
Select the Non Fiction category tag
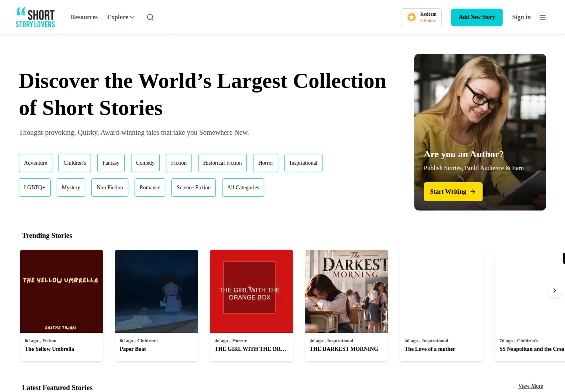110,187
